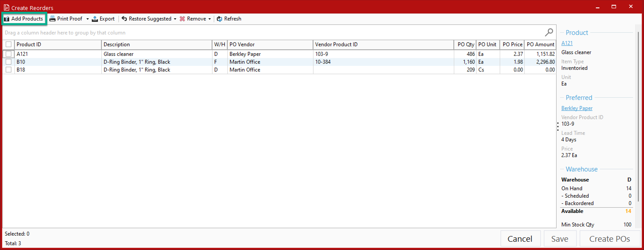Click the Refresh toolbar icon
Screen dimensions: 644x250
click(219, 19)
